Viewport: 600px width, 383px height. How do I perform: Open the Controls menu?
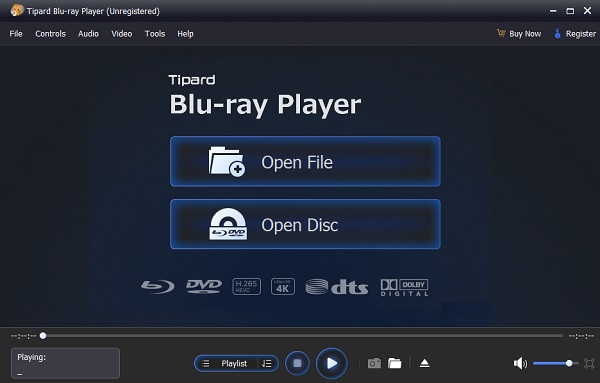point(51,34)
